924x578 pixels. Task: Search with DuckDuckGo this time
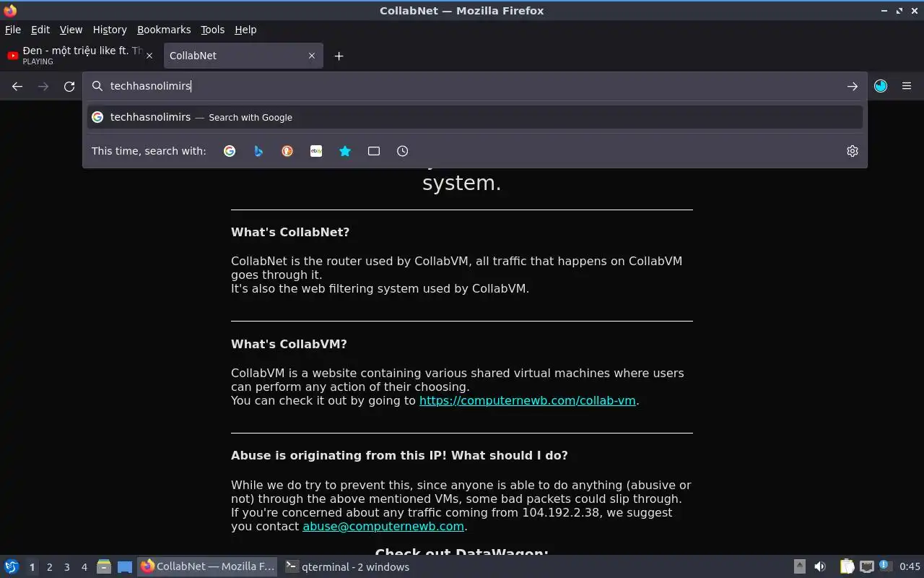tap(287, 151)
